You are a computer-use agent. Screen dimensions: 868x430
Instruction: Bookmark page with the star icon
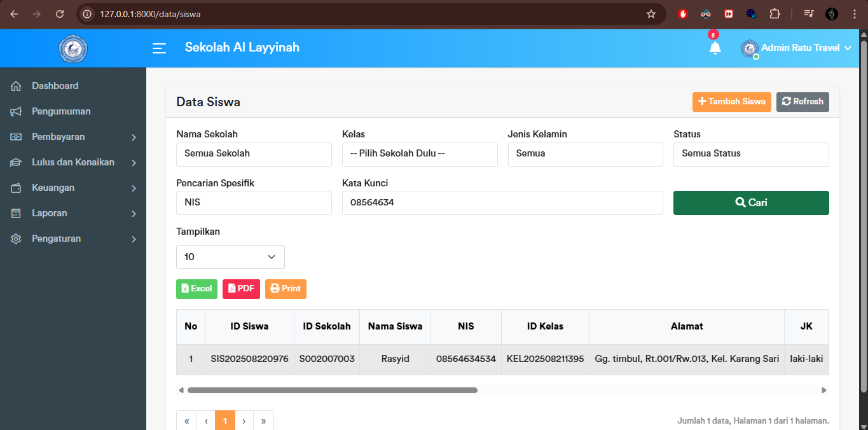651,14
